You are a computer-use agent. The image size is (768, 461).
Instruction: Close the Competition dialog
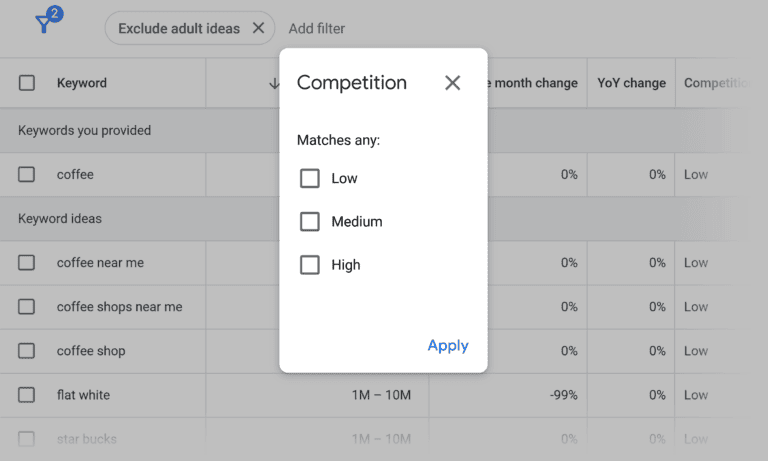tap(453, 83)
